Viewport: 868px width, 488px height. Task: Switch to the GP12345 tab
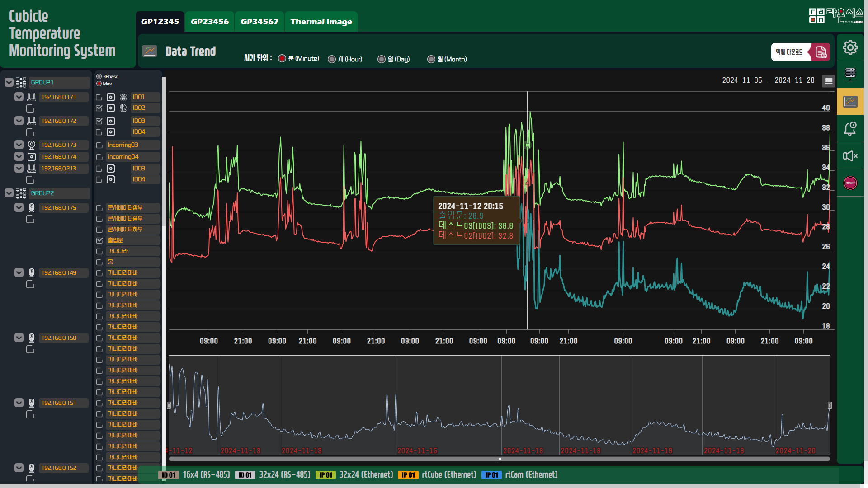pos(160,22)
